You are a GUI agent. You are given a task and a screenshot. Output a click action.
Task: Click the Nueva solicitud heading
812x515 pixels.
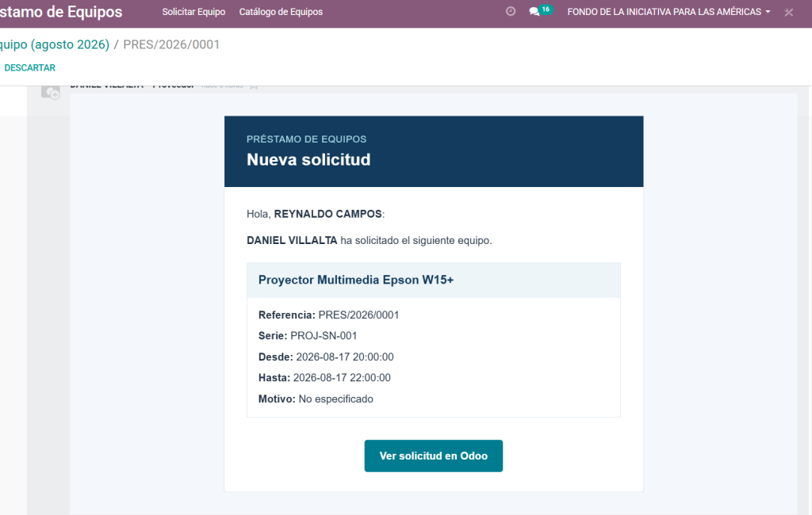(308, 159)
